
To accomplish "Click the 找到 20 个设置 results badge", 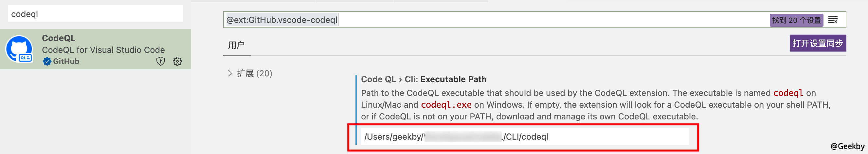I will point(796,20).
